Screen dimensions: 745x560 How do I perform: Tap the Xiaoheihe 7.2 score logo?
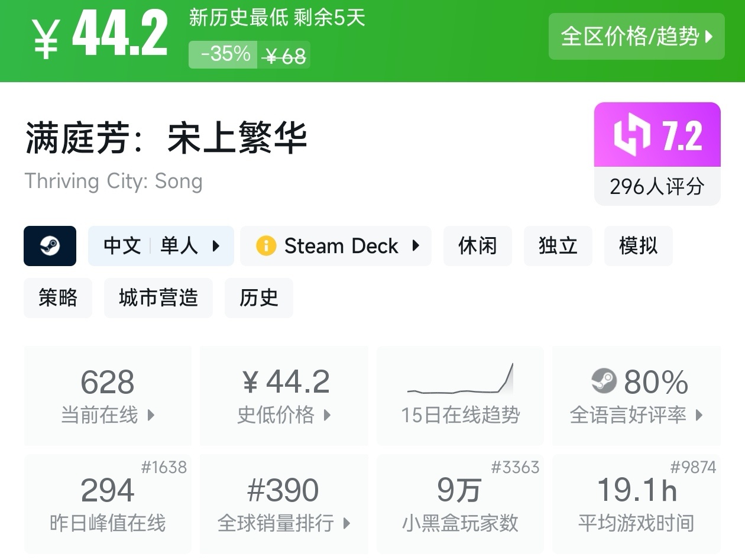631,135
